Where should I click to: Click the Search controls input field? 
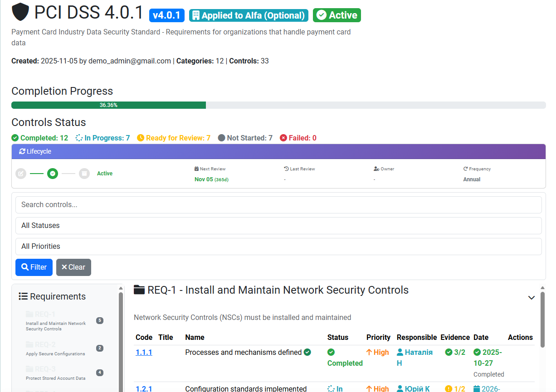point(278,205)
